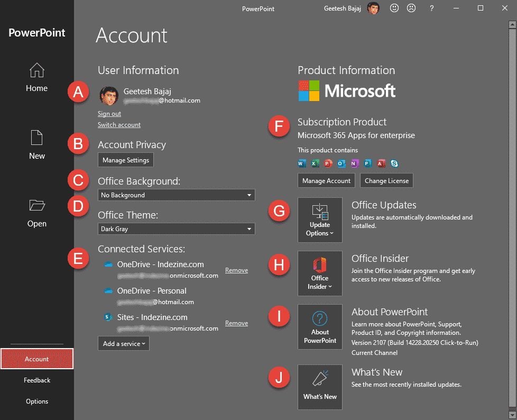Click the user photo under User Information
Screen dimensions: 517x420
click(x=109, y=96)
